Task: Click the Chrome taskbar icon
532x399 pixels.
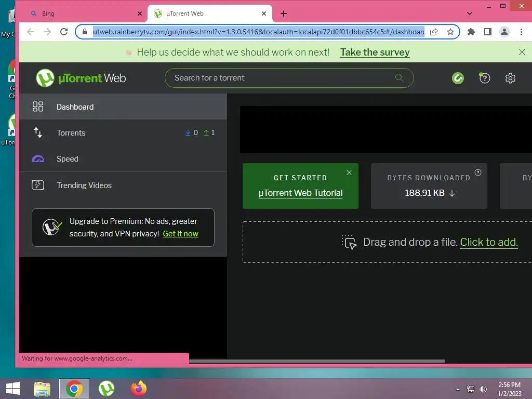Action: point(74,389)
